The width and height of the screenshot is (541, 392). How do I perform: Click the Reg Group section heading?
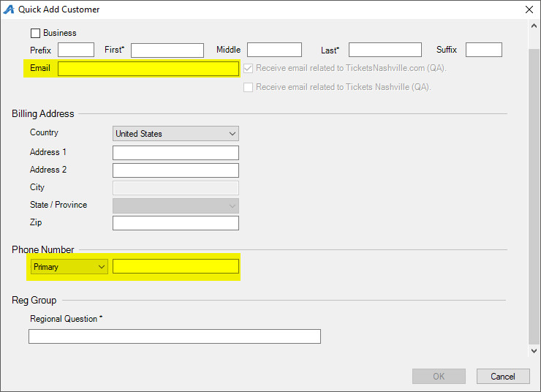click(34, 300)
